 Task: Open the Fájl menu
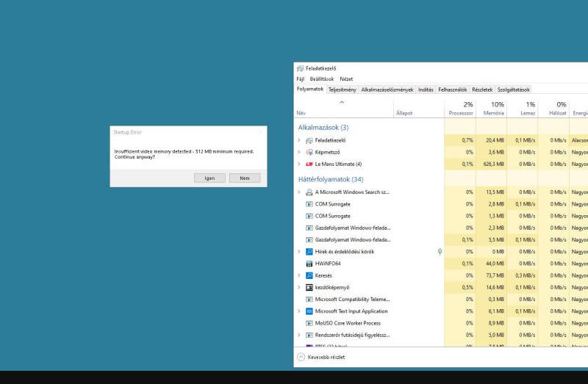click(x=300, y=79)
